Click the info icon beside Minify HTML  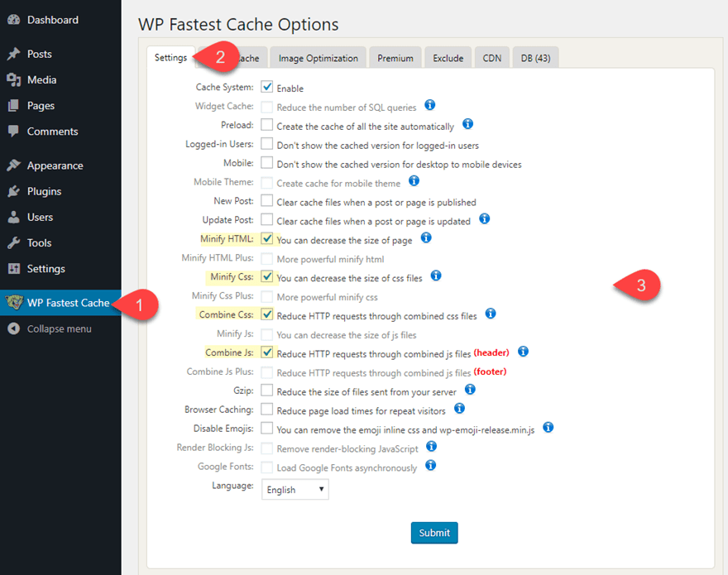(426, 239)
